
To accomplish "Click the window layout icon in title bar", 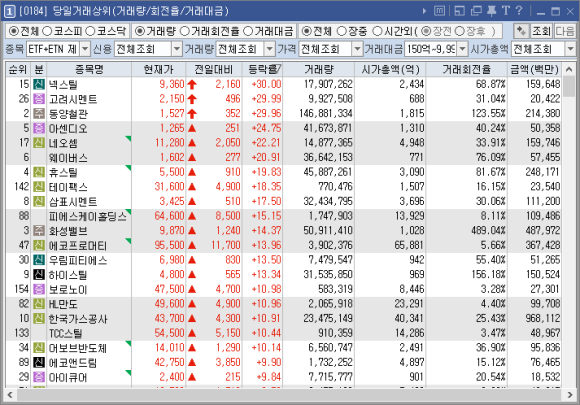I will tap(459, 11).
